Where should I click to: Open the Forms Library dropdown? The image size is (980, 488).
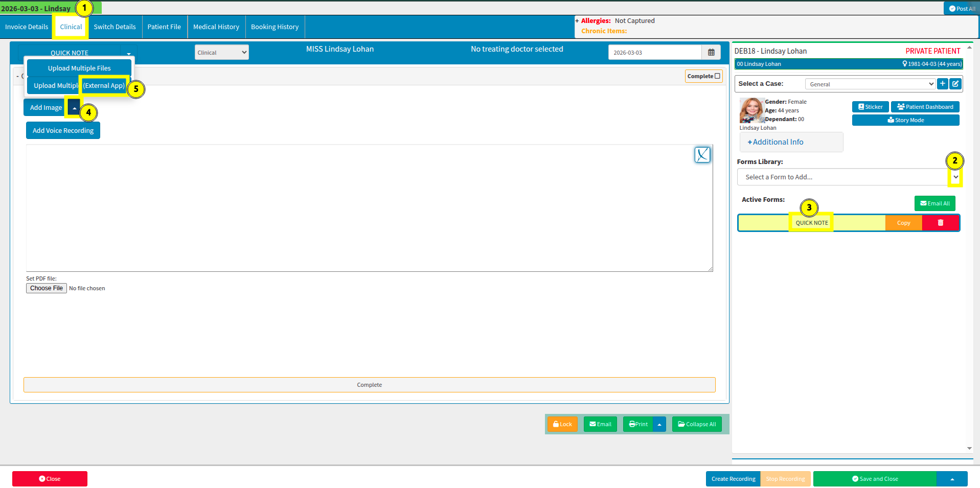click(849, 177)
